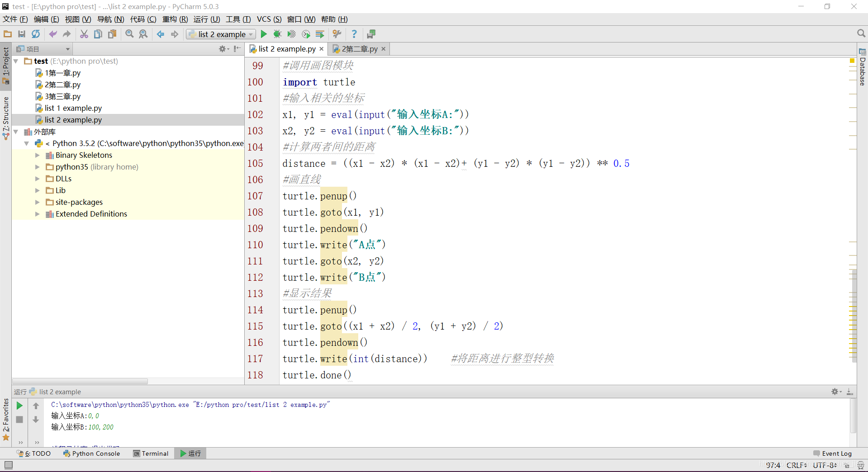Navigate forward with the right arrow

175,34
